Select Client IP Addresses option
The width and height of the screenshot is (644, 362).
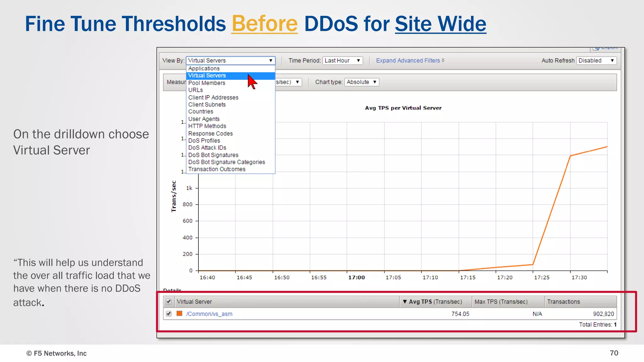[x=230, y=97]
